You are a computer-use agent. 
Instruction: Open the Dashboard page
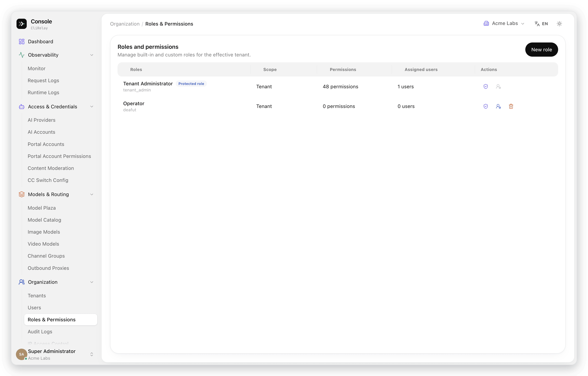pyautogui.click(x=40, y=41)
